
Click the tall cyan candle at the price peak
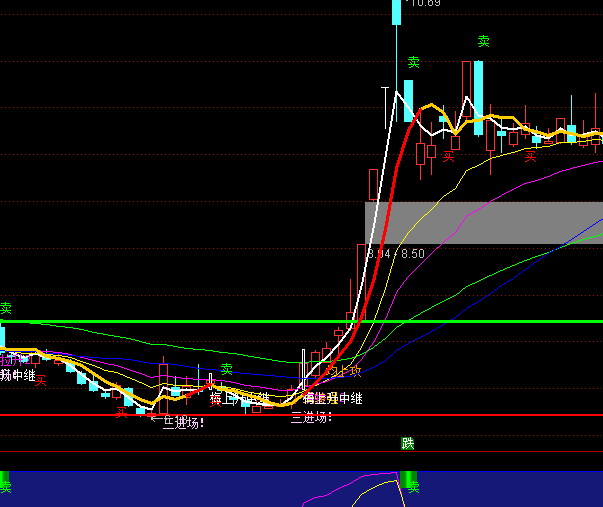397,13
